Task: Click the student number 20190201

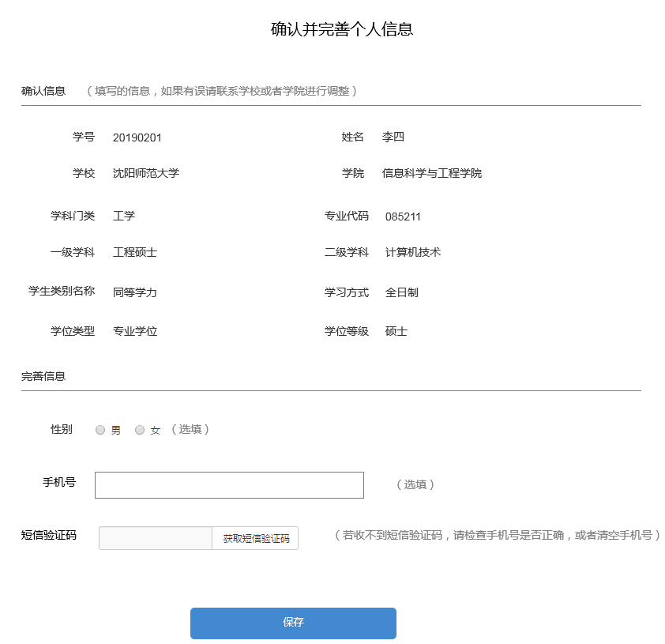Action: point(137,137)
